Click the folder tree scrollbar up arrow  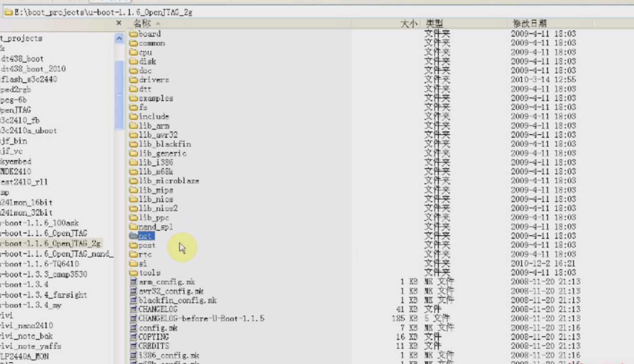(119, 38)
